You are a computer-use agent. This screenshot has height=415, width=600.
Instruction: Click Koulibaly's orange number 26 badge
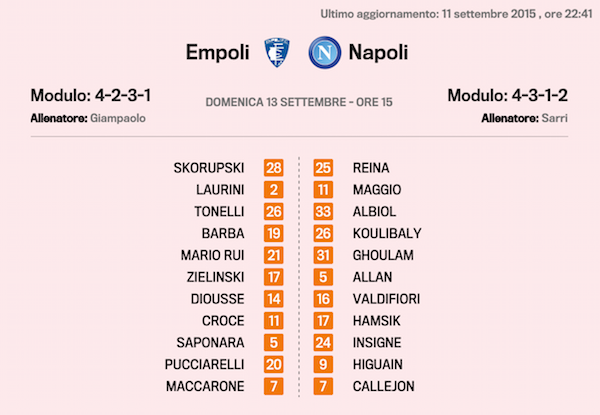click(x=323, y=233)
